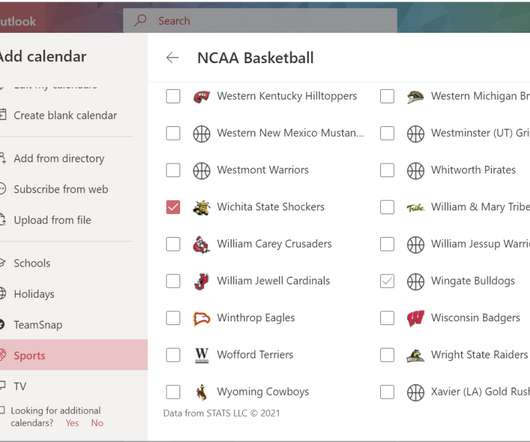Click the William & Mary Tribe logo

pyautogui.click(x=415, y=207)
